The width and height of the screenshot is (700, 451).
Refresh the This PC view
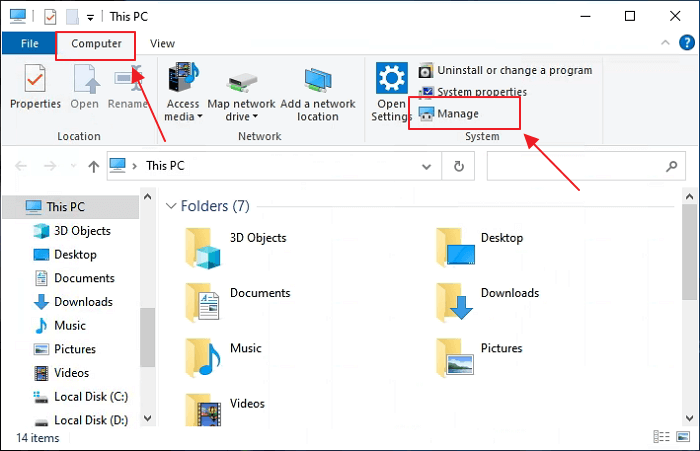458,167
